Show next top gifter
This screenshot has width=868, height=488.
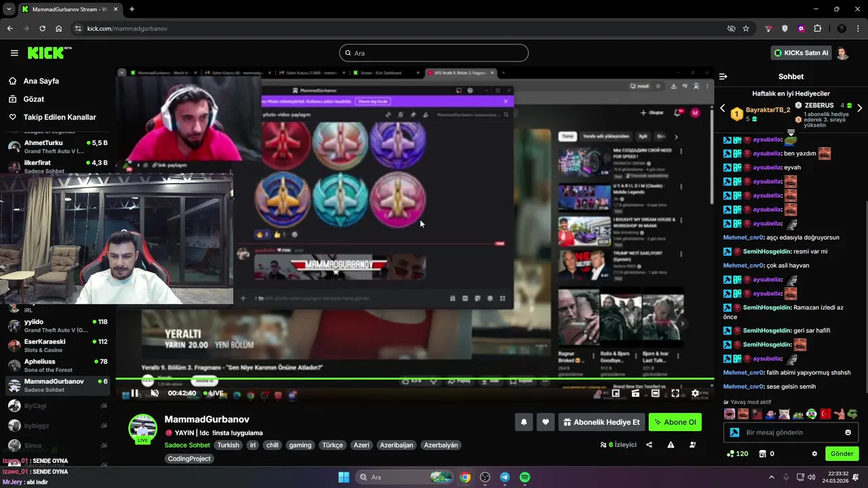pos(860,108)
